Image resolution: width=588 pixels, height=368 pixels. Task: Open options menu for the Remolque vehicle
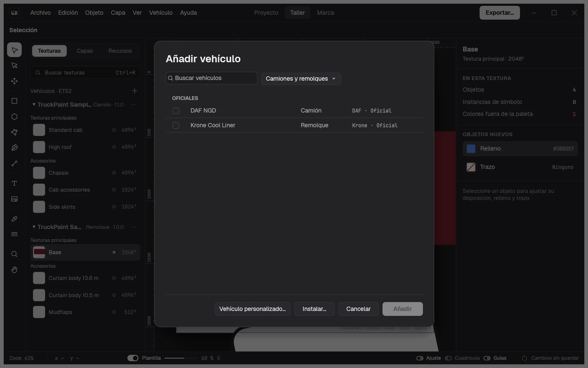point(133,227)
